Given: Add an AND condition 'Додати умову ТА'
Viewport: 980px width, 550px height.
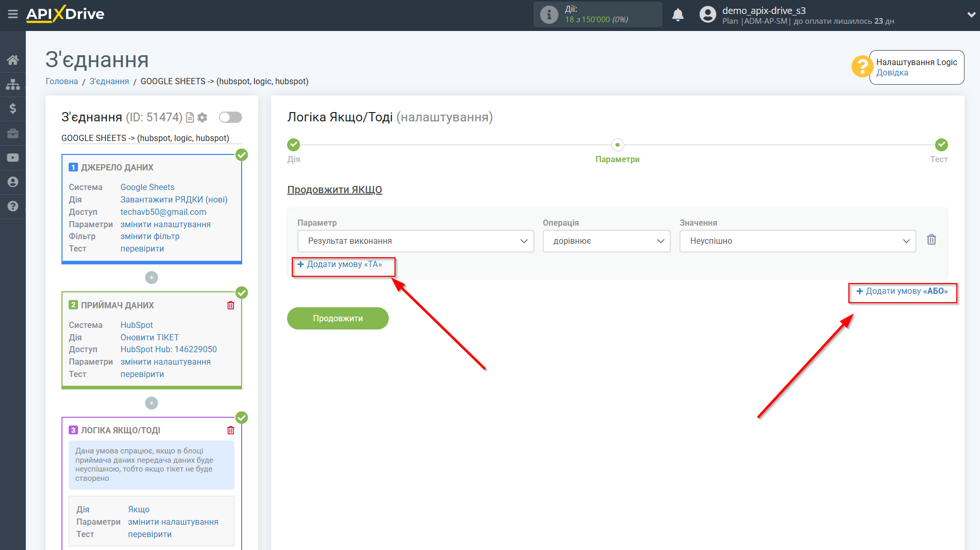Looking at the screenshot, I should (340, 264).
